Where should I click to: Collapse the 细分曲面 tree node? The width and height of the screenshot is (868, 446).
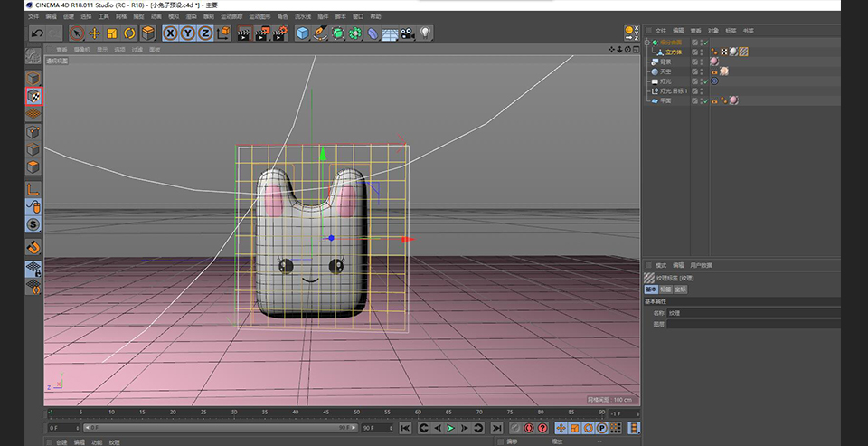(x=647, y=43)
